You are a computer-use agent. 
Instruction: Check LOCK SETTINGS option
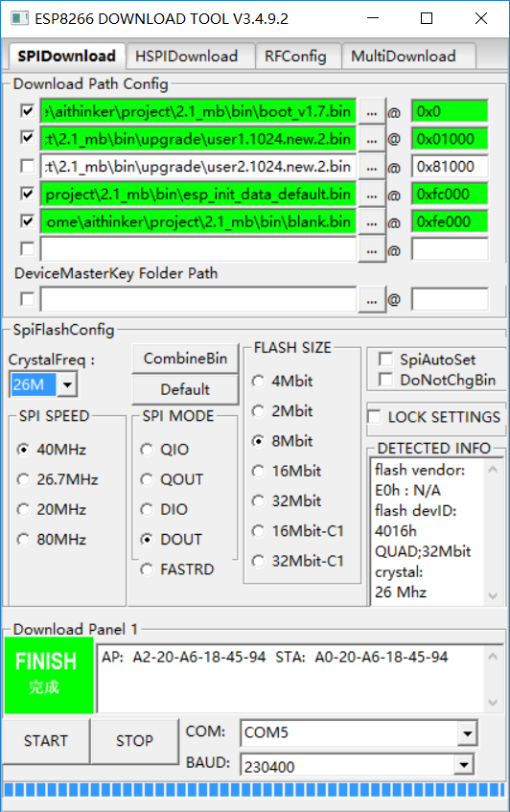click(x=374, y=416)
